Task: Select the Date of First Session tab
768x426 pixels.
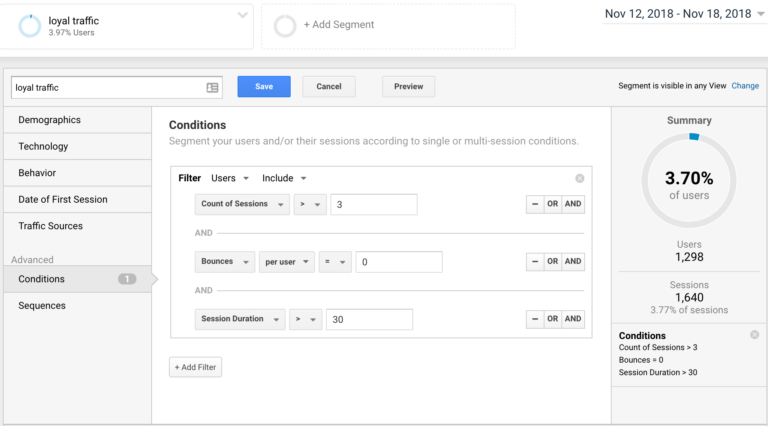Action: tap(77, 199)
